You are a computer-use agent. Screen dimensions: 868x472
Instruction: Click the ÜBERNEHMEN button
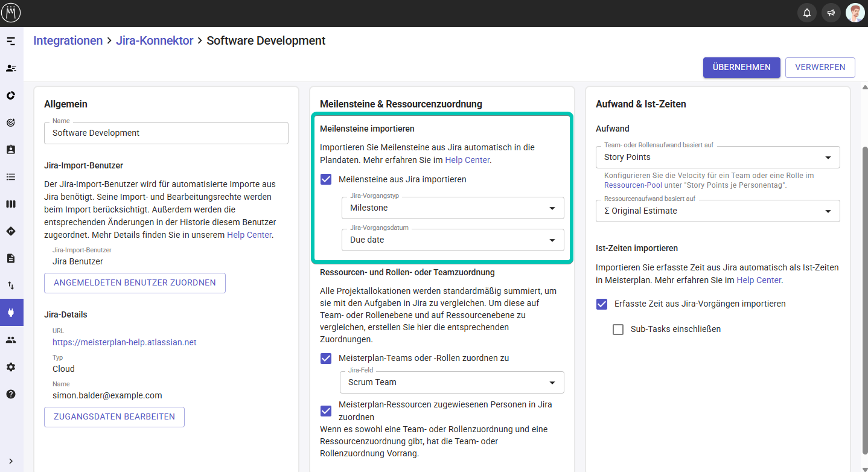click(x=742, y=68)
